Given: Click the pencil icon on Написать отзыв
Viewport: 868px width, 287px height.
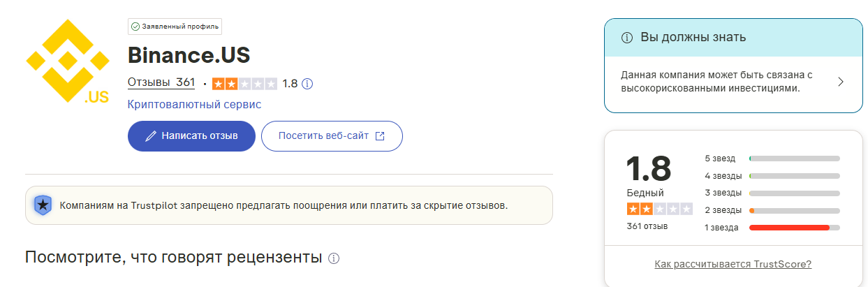Looking at the screenshot, I should click(x=150, y=136).
